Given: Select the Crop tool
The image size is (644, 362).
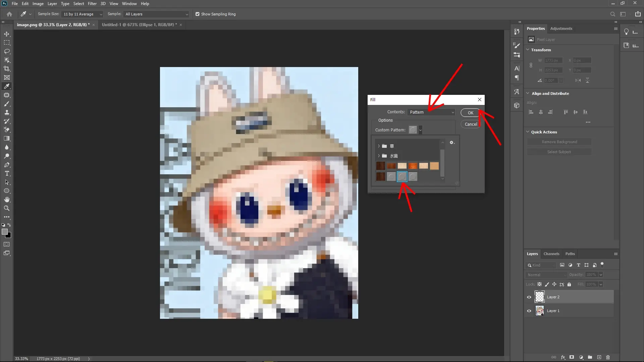Looking at the screenshot, I should click(7, 69).
